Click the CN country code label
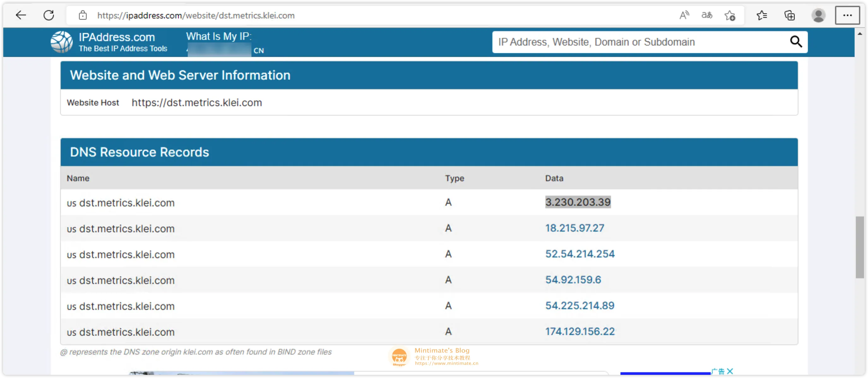868x378 pixels. pos(259,50)
